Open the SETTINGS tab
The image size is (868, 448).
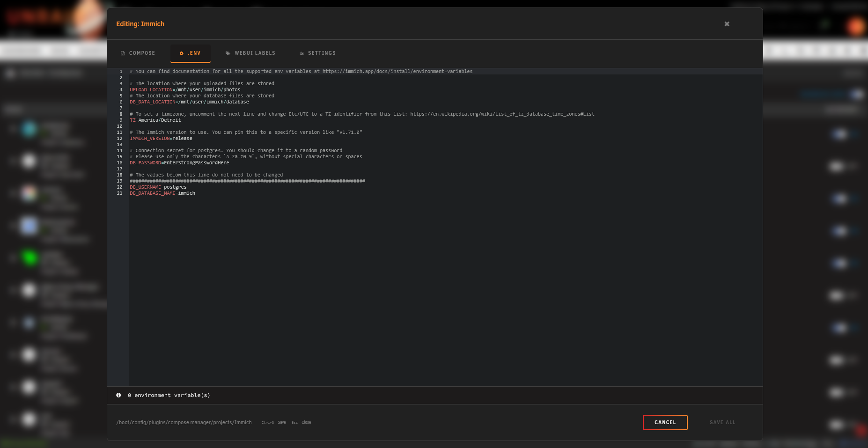(x=318, y=53)
